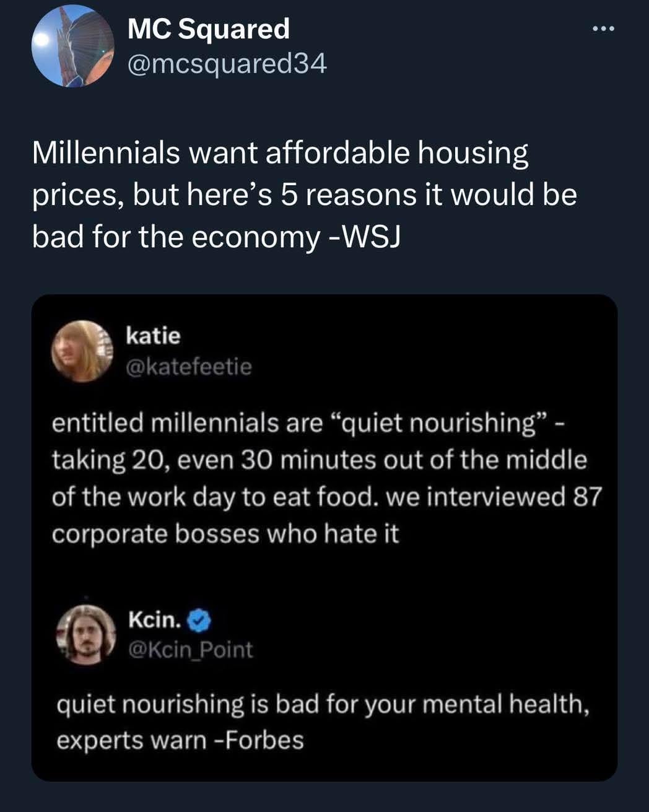The height and width of the screenshot is (812, 649).
Task: Click Kcin's profile photo
Action: [86, 634]
